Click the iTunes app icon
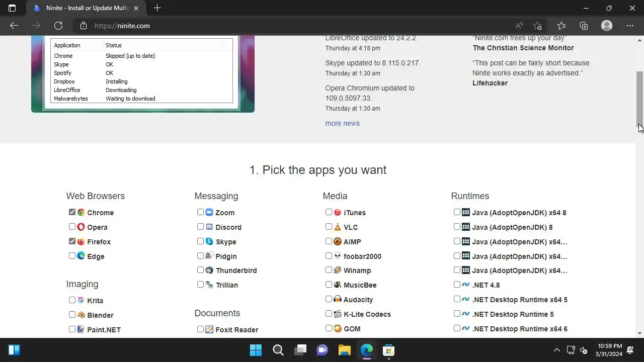The height and width of the screenshot is (362, 644). point(338,212)
